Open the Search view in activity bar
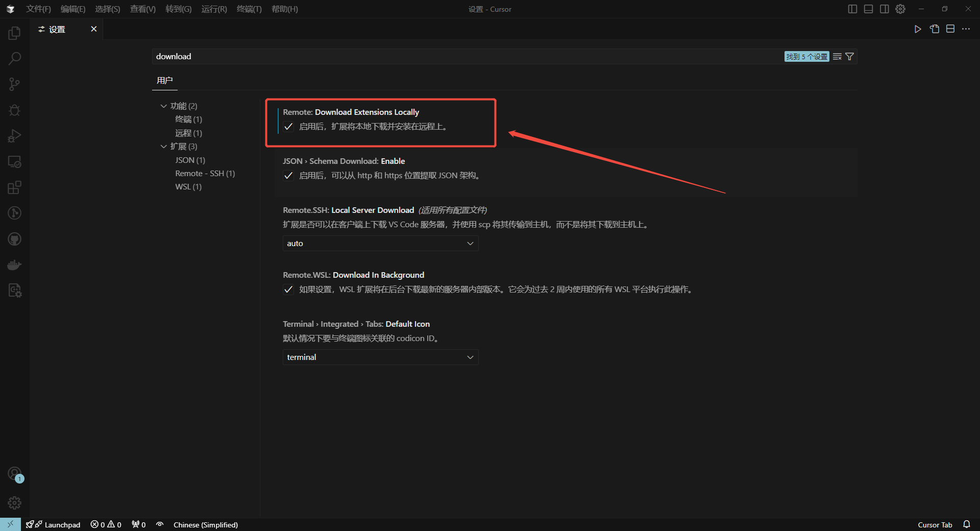This screenshot has height=531, width=980. 14,59
